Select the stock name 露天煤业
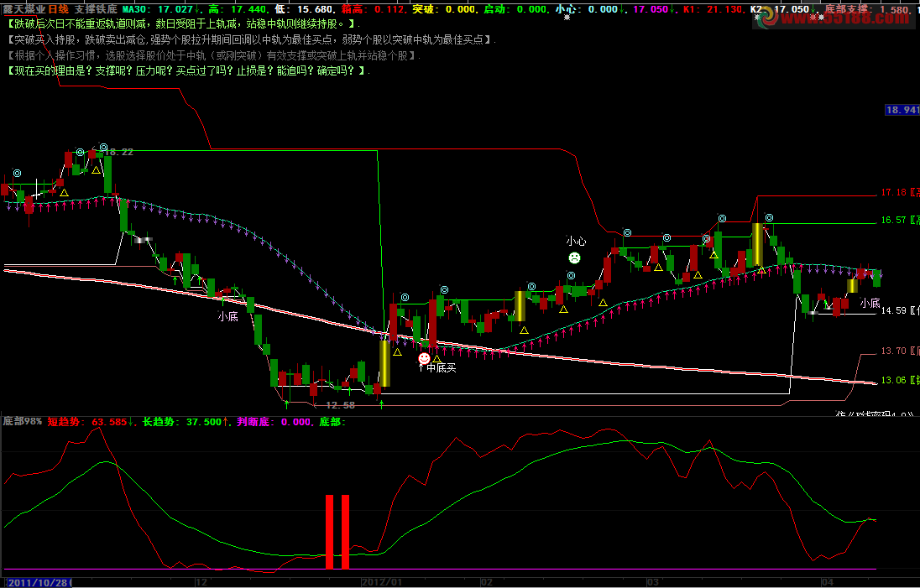Screen dimensions: 920x588 (24, 9)
